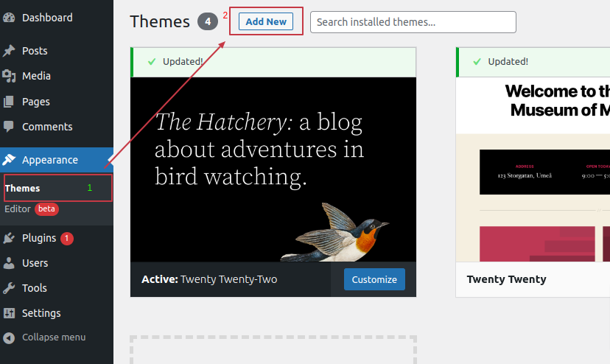This screenshot has width=610, height=364.
Task: Click the Plugins update count badge
Action: click(x=67, y=238)
